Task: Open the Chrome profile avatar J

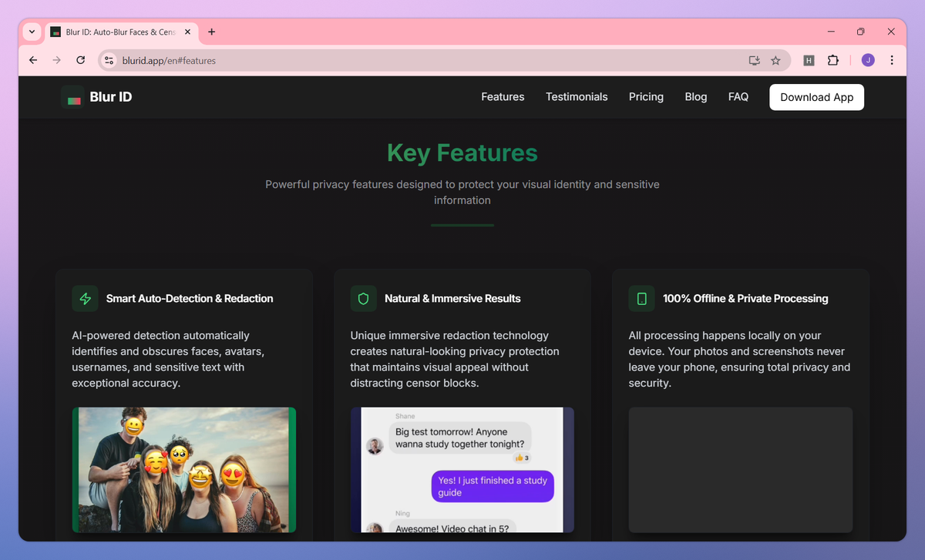Action: point(868,60)
